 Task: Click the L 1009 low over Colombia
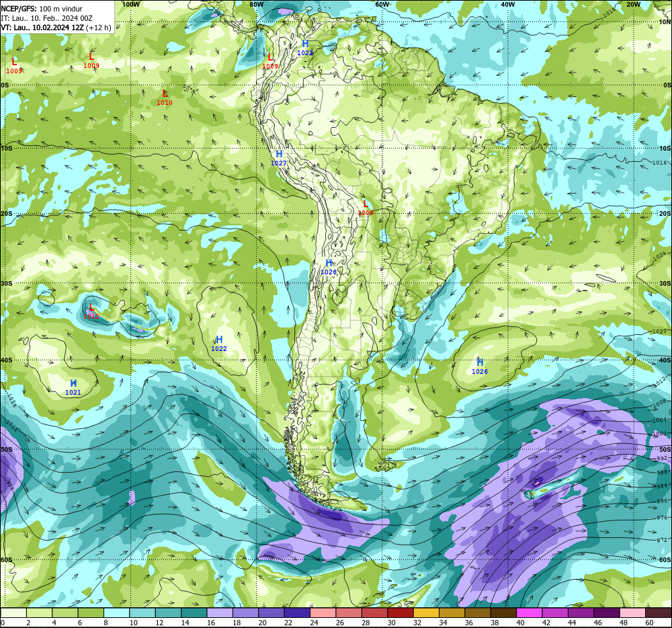pos(270,61)
